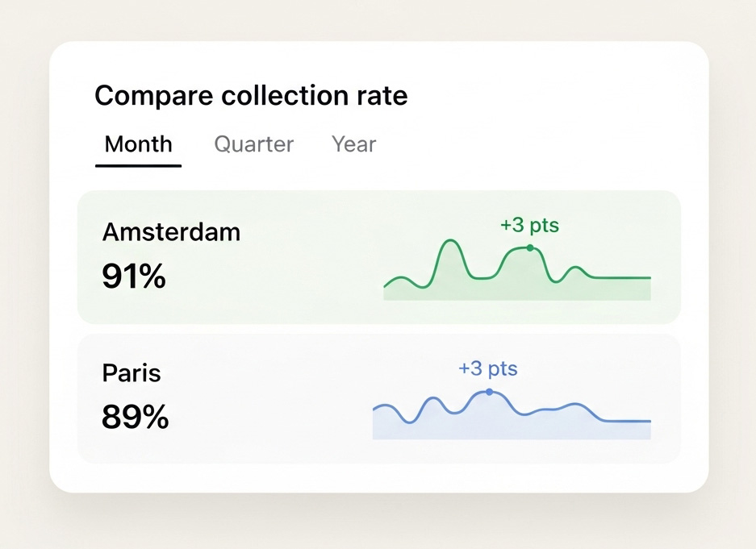Select the highlighted data point on Amsterdam sparkline
Image resolution: width=756 pixels, height=549 pixels.
[529, 247]
